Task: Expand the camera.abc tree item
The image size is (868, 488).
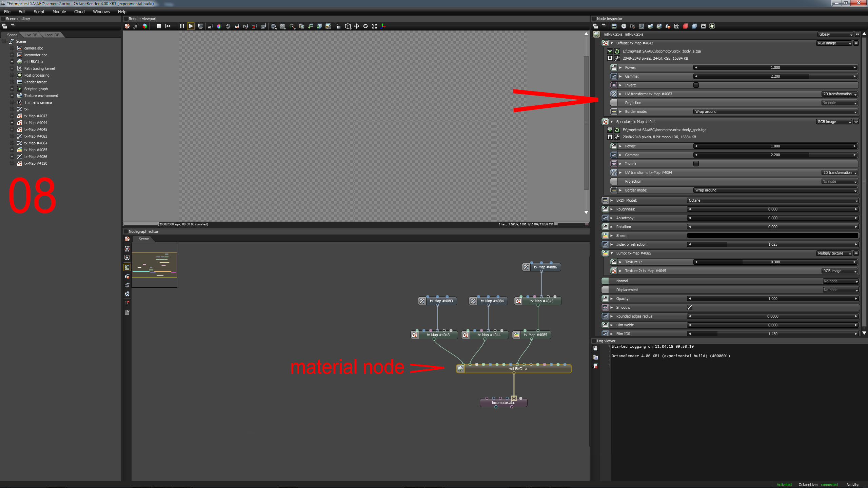Action: [12, 48]
